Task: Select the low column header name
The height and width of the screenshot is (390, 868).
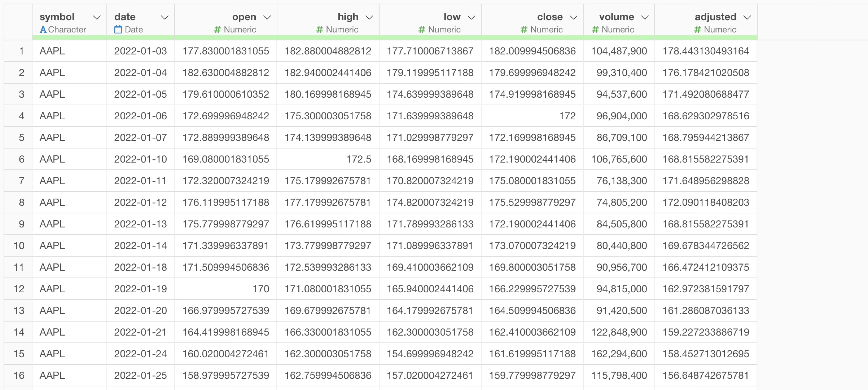Action: pos(452,17)
